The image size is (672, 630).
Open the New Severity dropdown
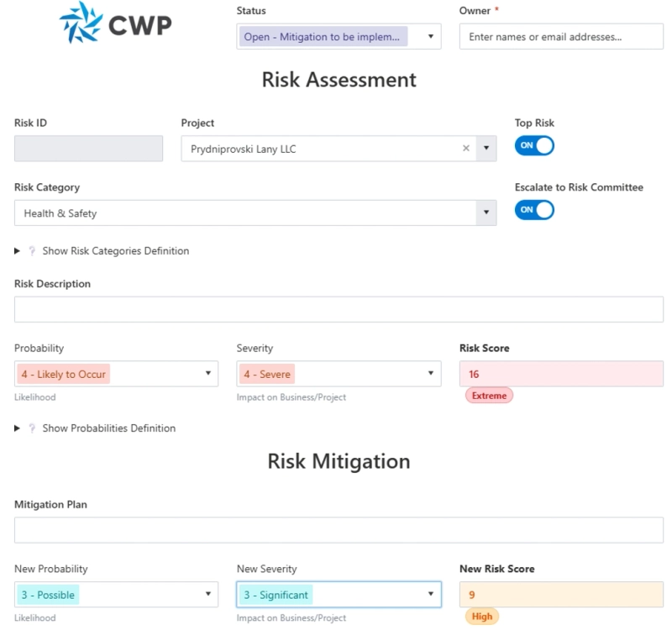click(x=430, y=594)
